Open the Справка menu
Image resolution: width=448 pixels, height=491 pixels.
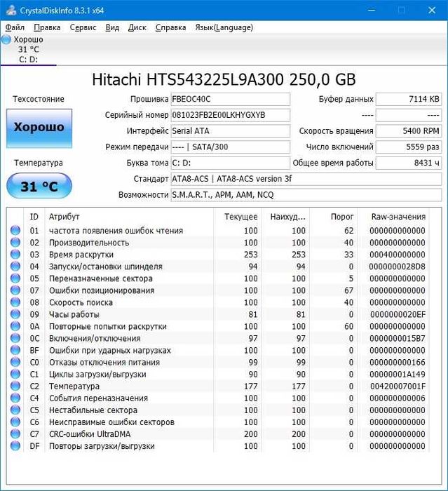click(x=170, y=27)
